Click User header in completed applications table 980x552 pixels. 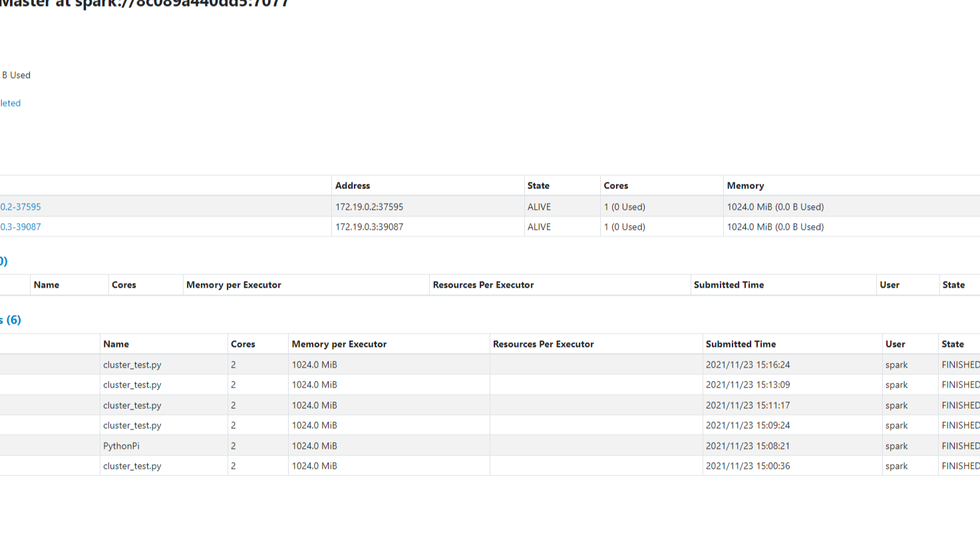(895, 344)
